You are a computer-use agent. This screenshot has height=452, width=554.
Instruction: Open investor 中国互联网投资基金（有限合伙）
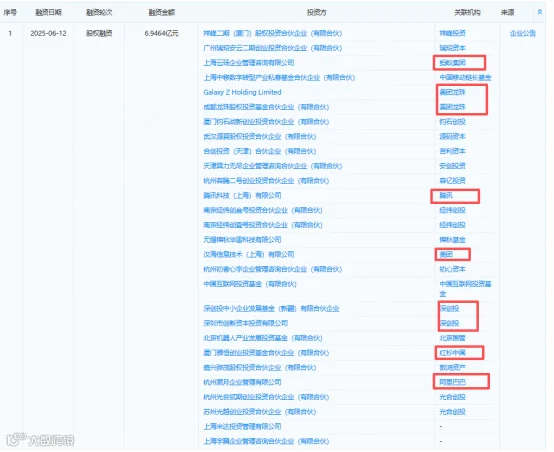[x=249, y=284]
